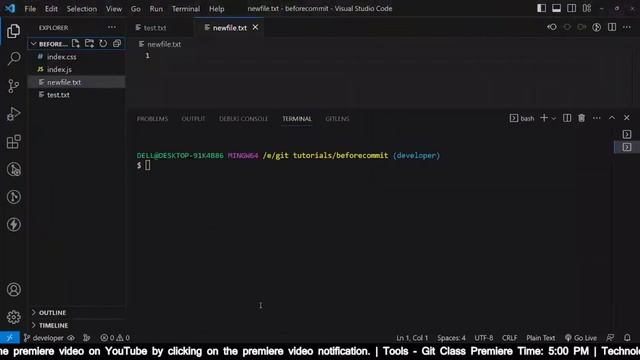The height and width of the screenshot is (360, 640).
Task: Open the Manage gear icon
Action: coord(13,317)
